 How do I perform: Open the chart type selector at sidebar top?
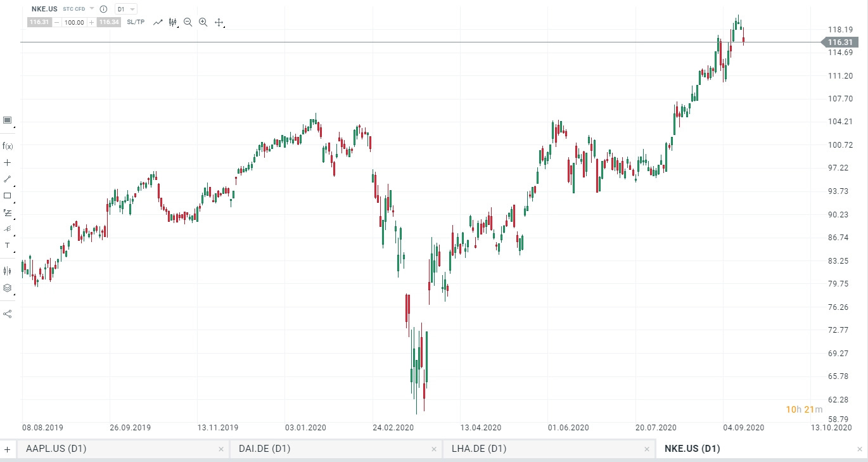point(8,120)
